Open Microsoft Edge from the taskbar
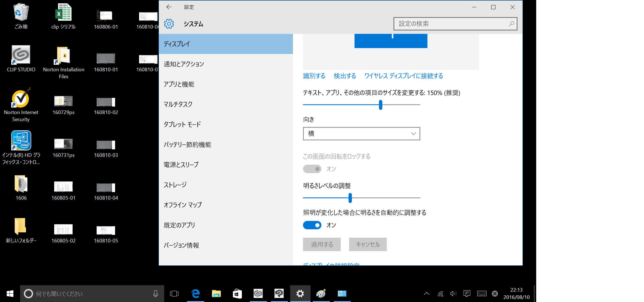The height and width of the screenshot is (302, 644). 195,294
